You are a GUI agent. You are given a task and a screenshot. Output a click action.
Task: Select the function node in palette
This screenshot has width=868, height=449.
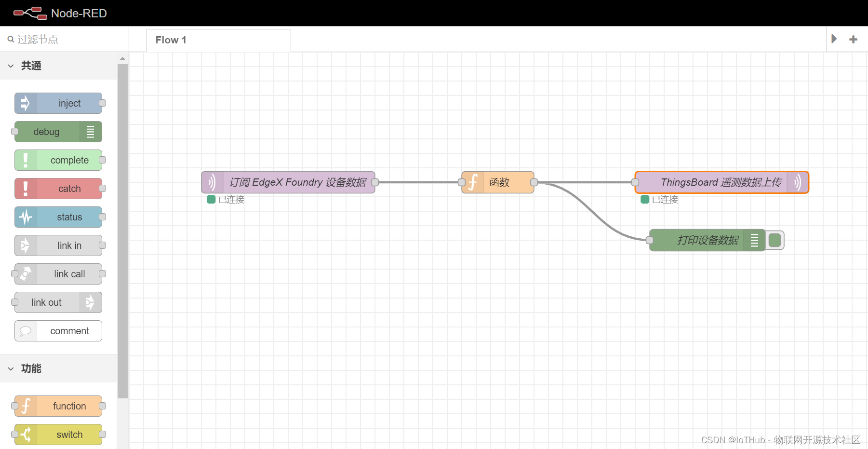58,406
